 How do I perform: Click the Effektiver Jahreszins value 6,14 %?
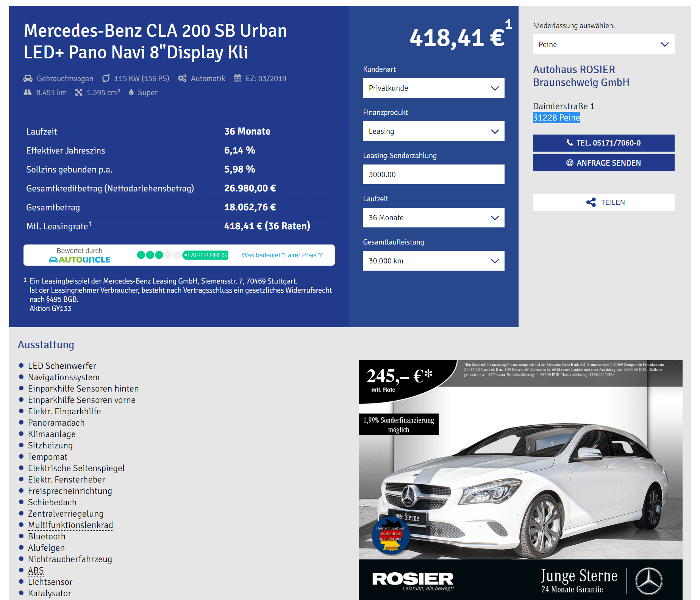pyautogui.click(x=239, y=150)
